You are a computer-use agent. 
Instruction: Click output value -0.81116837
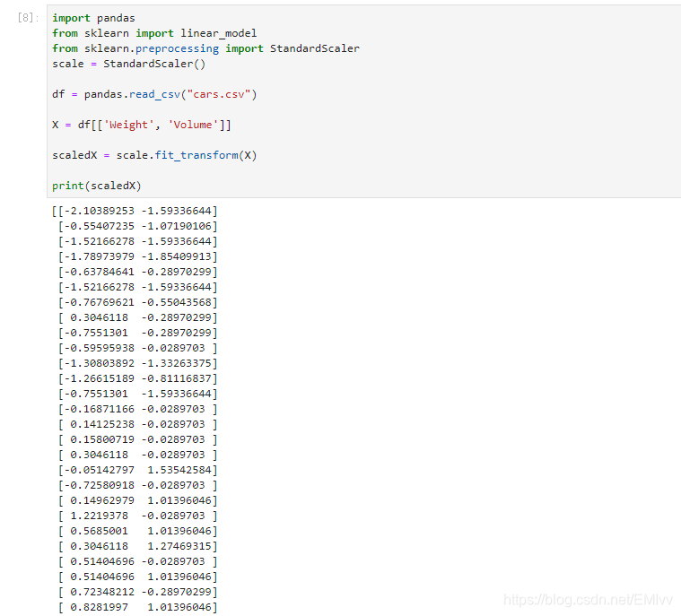tap(176, 378)
